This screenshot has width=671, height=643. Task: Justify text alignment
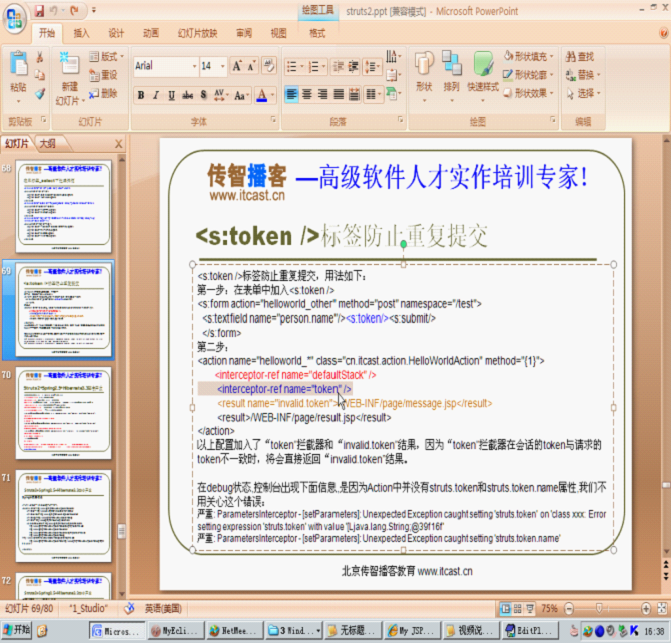(x=338, y=94)
